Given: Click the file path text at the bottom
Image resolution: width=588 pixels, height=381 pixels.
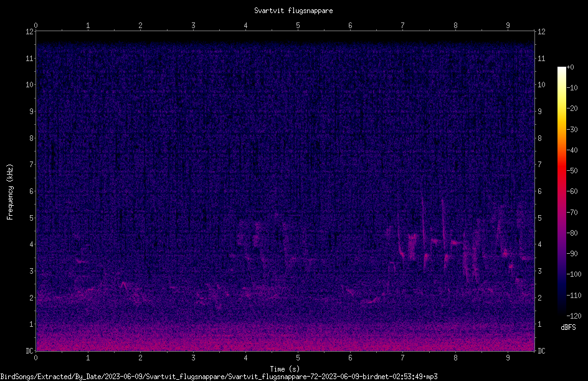Looking at the screenshot, I should (219, 377).
